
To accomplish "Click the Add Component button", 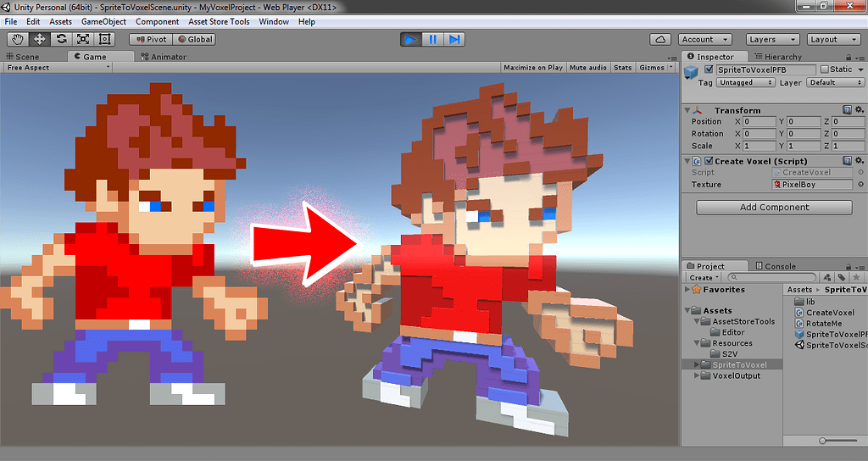I will (774, 207).
